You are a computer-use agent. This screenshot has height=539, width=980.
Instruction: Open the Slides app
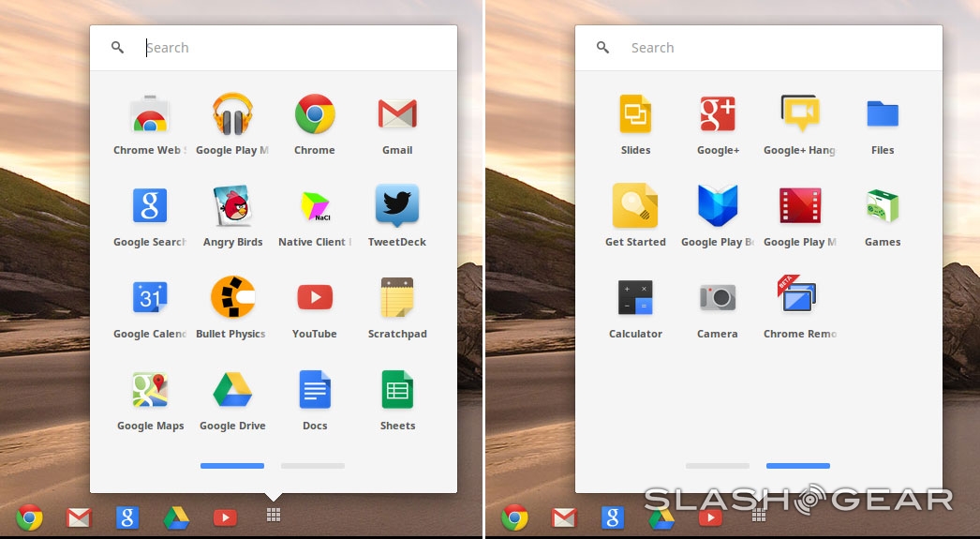click(635, 116)
